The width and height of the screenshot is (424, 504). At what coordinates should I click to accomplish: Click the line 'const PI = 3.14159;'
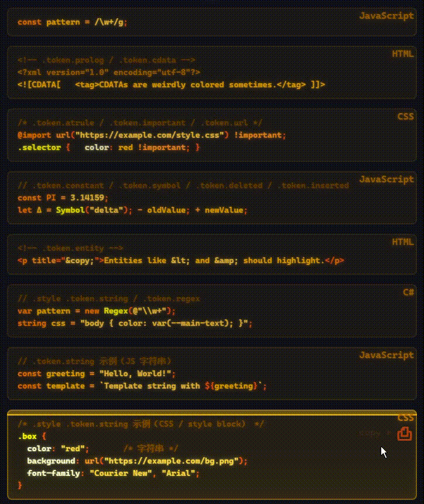coord(63,197)
